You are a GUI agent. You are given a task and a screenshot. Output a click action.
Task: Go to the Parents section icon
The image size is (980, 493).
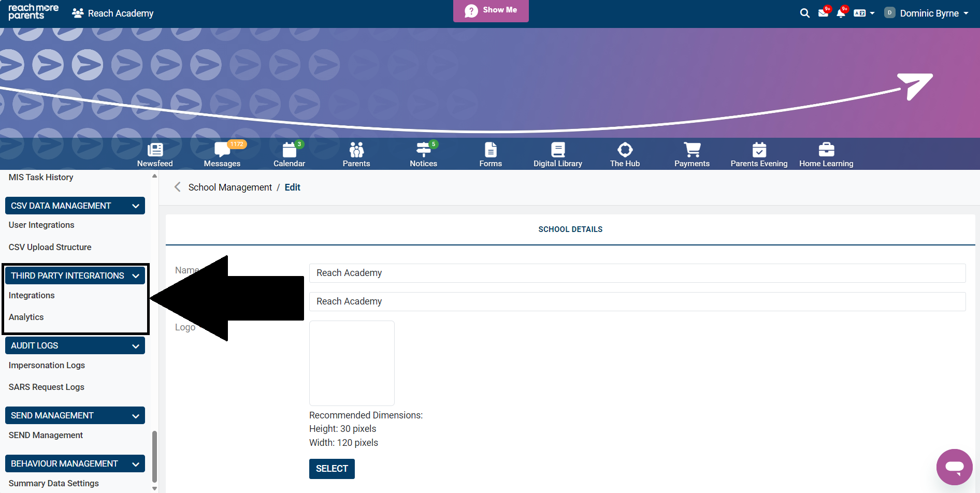point(356,150)
